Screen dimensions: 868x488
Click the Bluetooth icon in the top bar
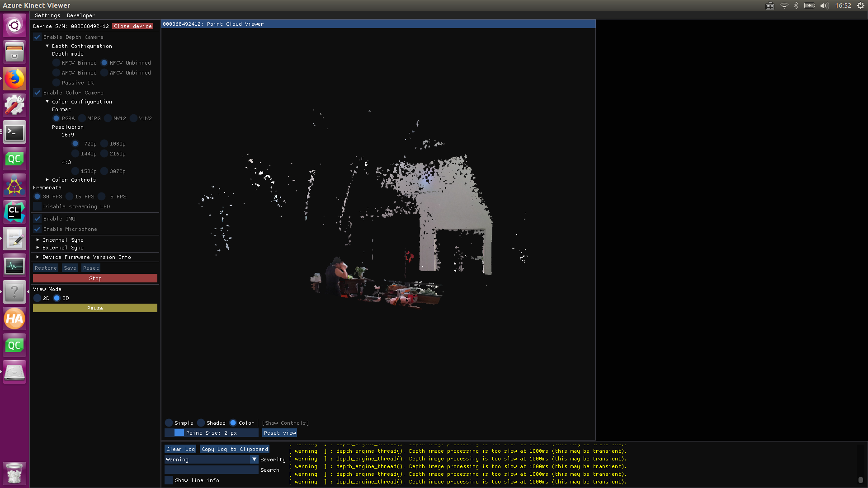coord(796,5)
